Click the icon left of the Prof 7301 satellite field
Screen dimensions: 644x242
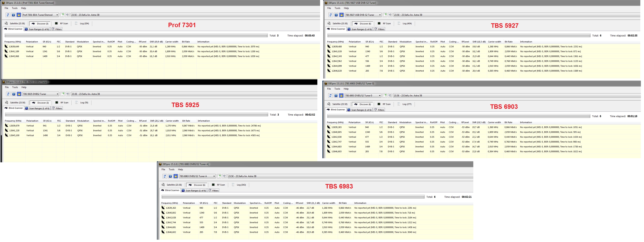68,15
